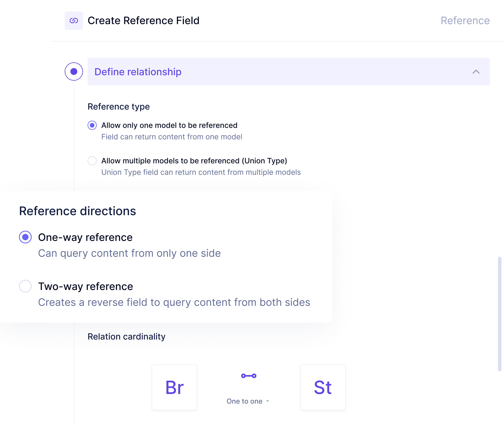504x425 pixels.
Task: Click the Reference type heading
Action: coord(119,107)
